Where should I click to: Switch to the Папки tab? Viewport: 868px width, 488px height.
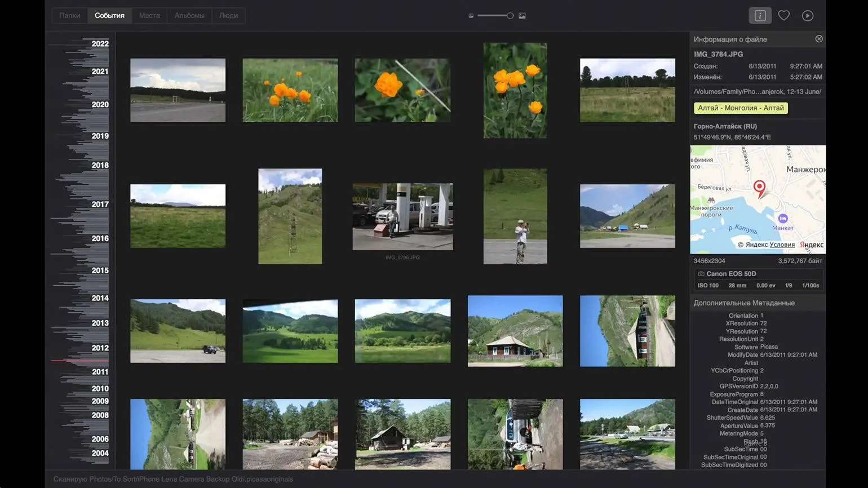pos(70,16)
